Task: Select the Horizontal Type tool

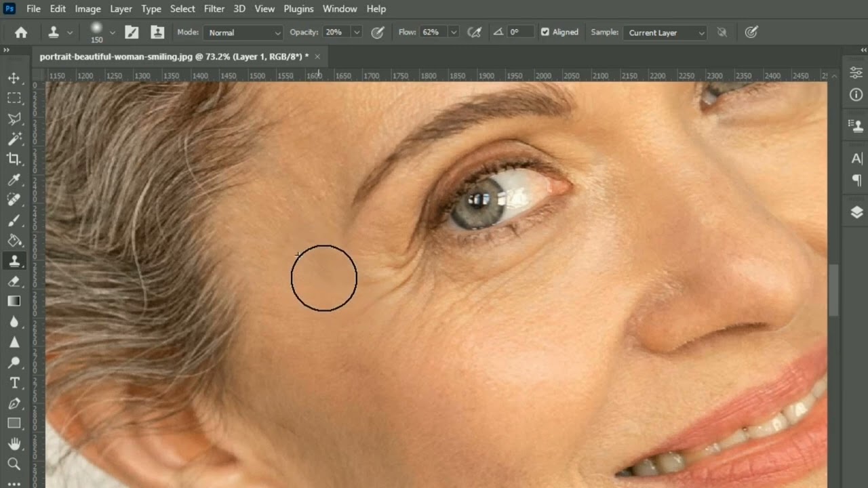Action: coord(14,383)
